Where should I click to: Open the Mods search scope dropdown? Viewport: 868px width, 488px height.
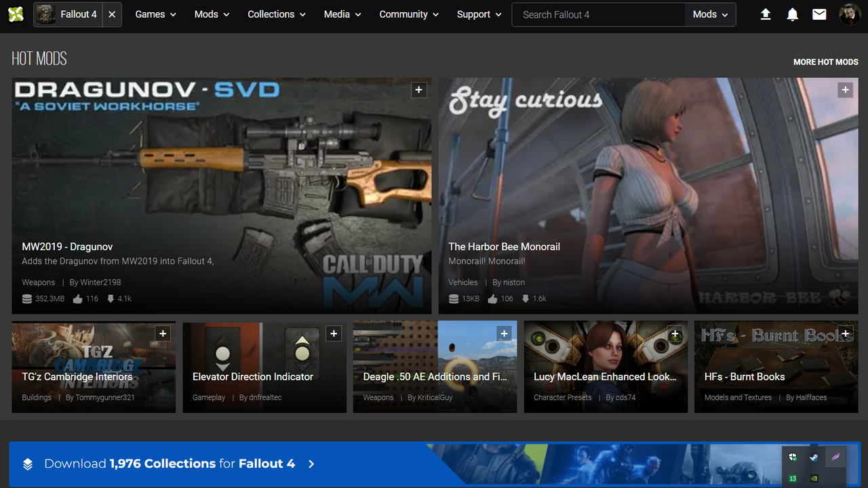tap(710, 14)
